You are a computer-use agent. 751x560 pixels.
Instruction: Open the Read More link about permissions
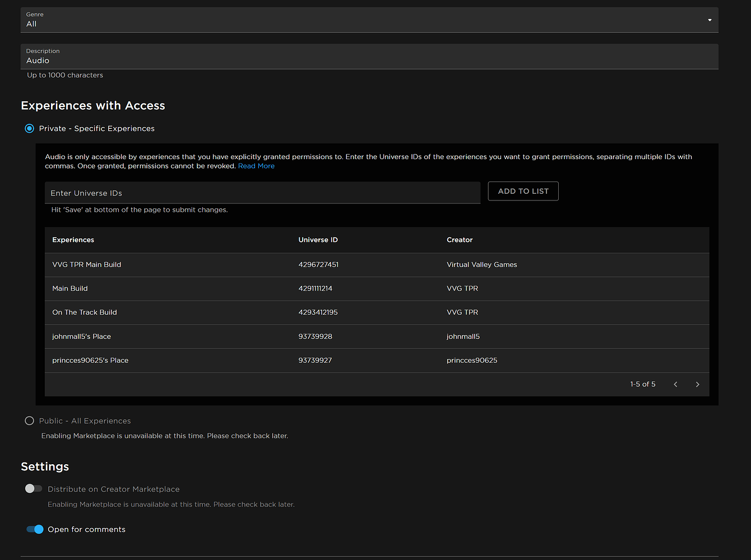click(x=256, y=166)
